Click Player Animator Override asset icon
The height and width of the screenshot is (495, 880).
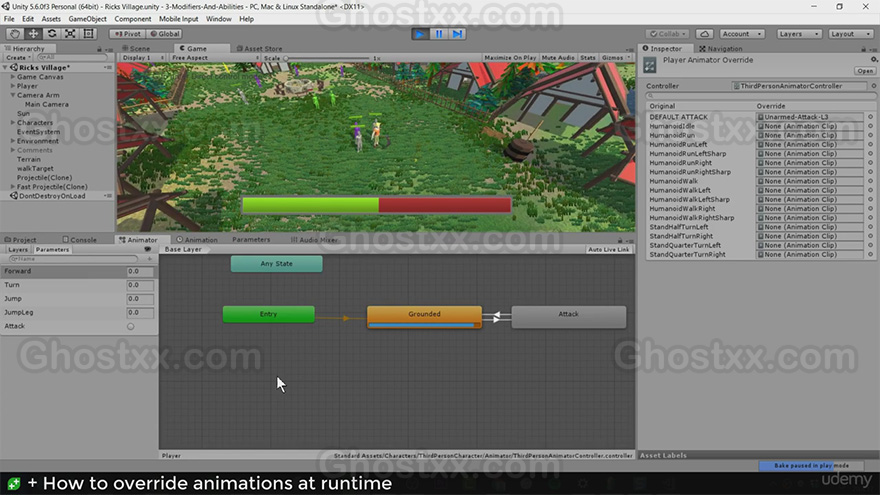click(x=650, y=65)
